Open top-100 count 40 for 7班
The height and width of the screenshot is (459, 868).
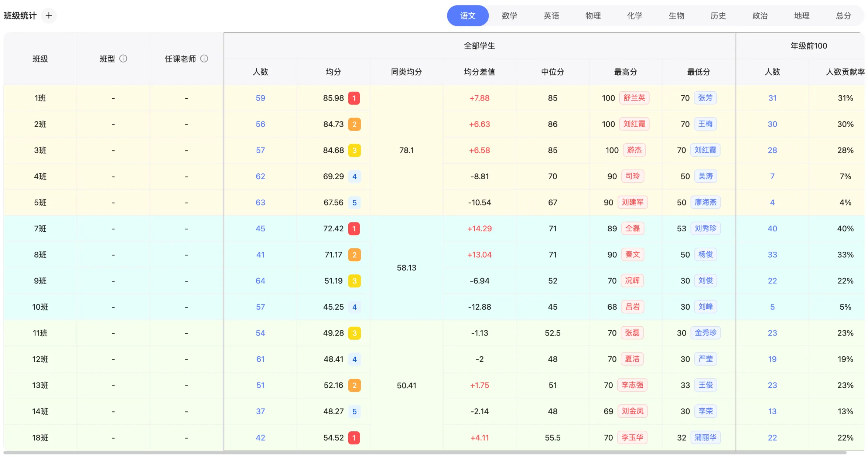(772, 228)
